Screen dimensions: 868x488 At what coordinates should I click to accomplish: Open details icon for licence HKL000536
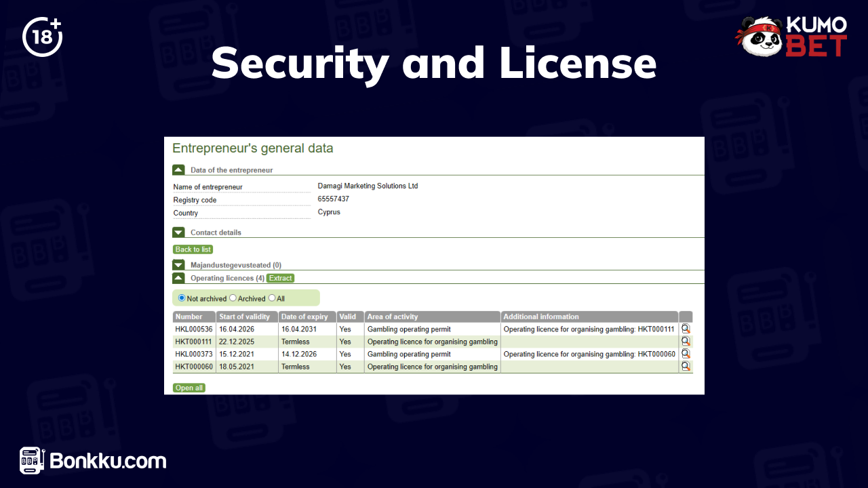point(686,329)
